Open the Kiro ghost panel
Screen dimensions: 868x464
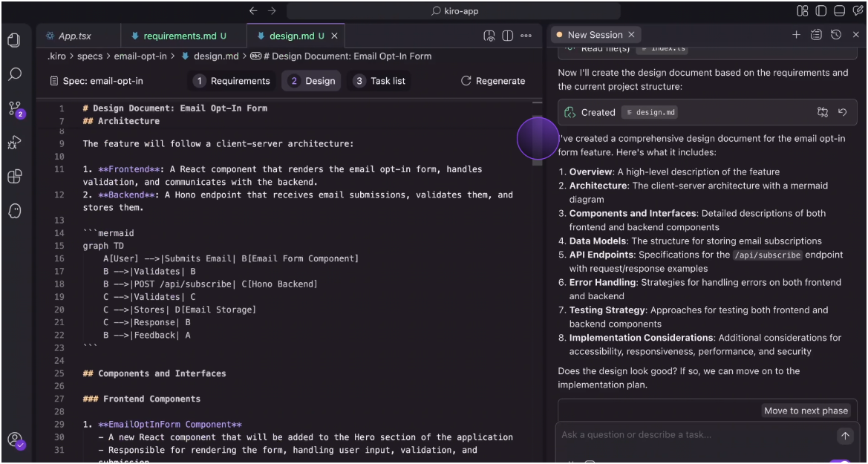tap(14, 211)
